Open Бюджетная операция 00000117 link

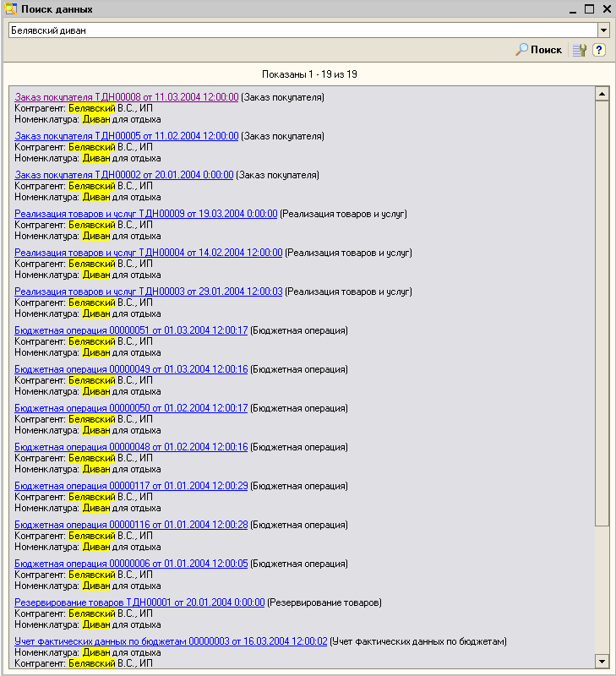coord(131,486)
